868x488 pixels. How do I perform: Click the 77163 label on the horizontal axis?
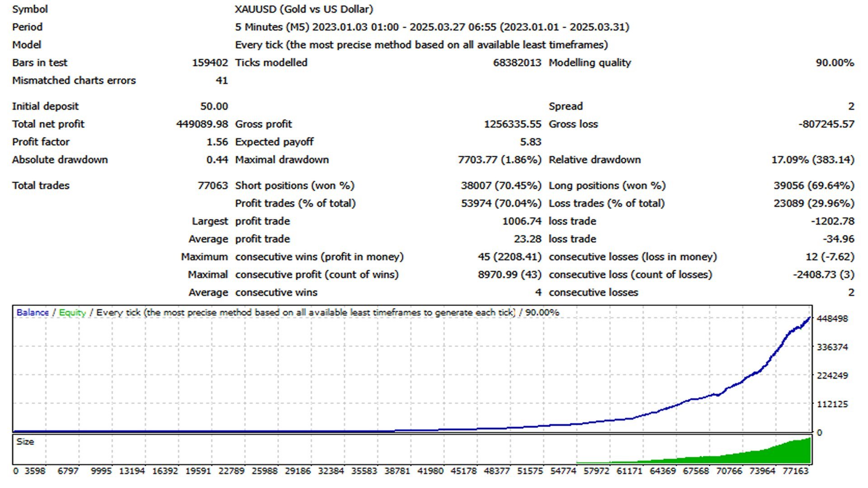(x=795, y=471)
